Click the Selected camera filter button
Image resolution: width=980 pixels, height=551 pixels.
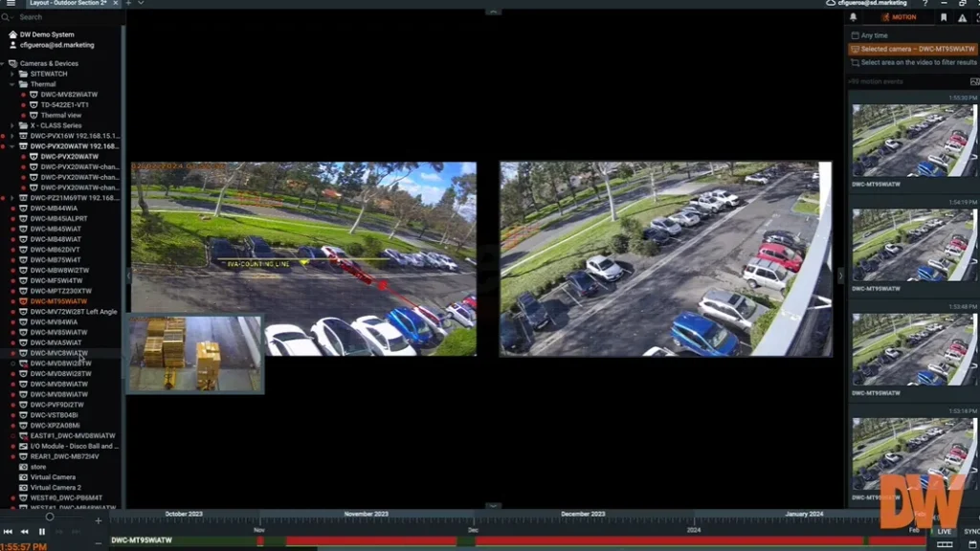click(912, 49)
